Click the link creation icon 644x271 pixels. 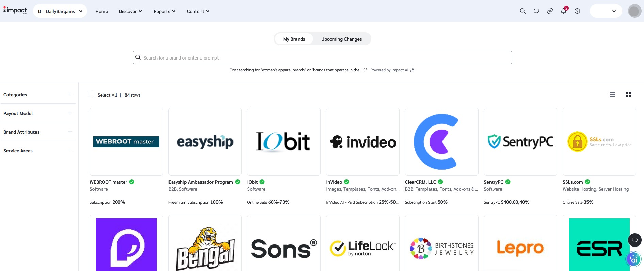tap(550, 11)
